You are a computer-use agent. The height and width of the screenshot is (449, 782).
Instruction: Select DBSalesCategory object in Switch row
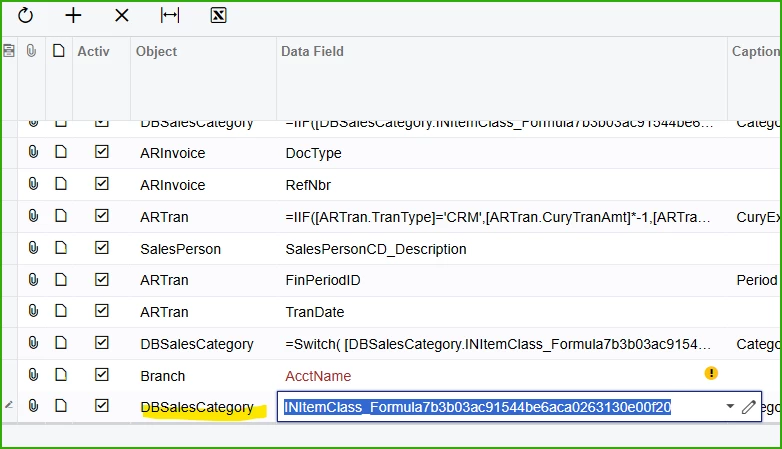click(203, 344)
